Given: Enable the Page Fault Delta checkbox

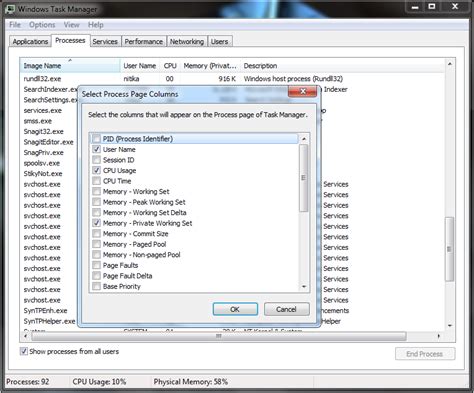Looking at the screenshot, I should (96, 276).
